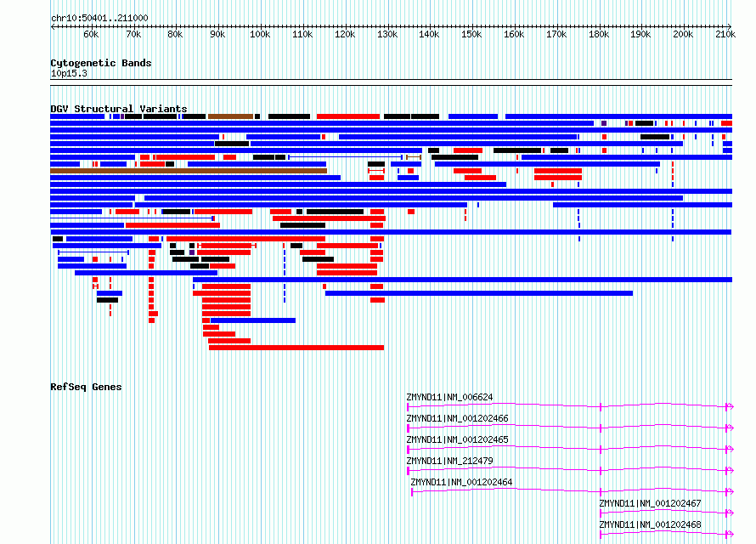Image resolution: width=756 pixels, height=544 pixels.
Task: Select the lowest long red variant bar
Action: (x=296, y=348)
